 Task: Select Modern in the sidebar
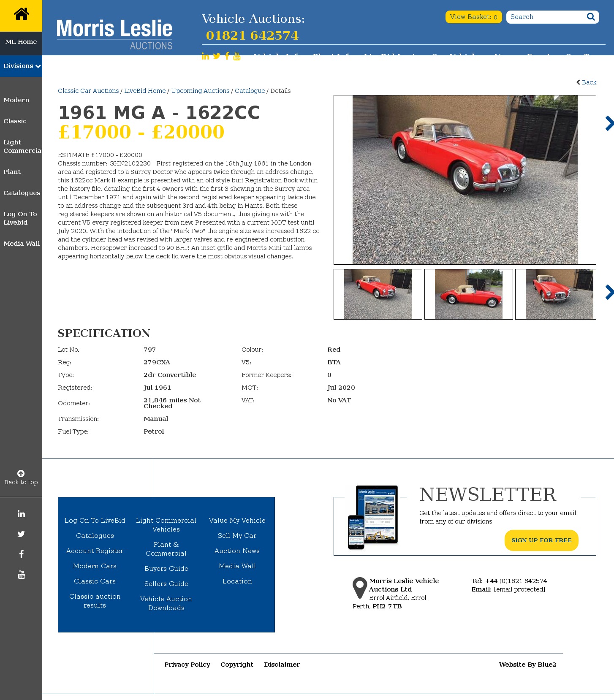click(x=16, y=100)
